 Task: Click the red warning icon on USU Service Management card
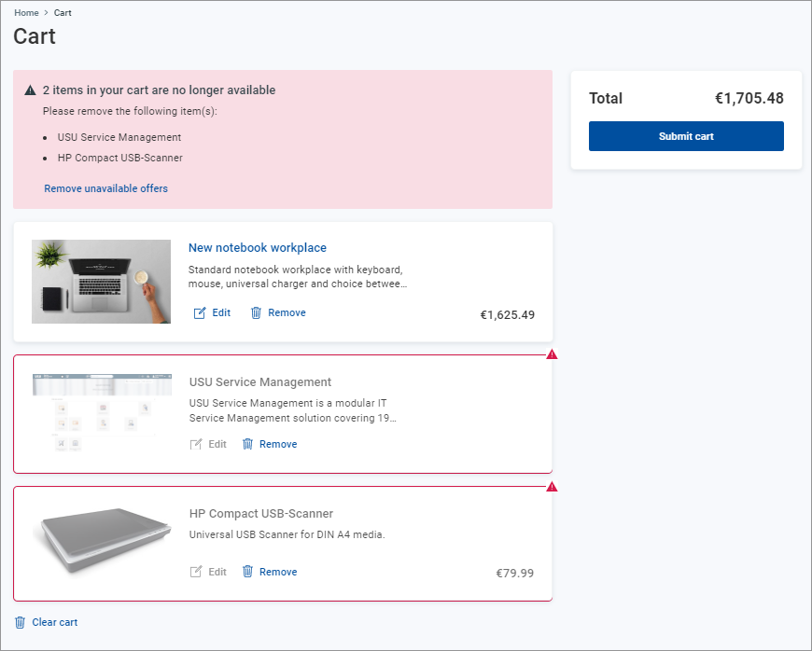(552, 354)
